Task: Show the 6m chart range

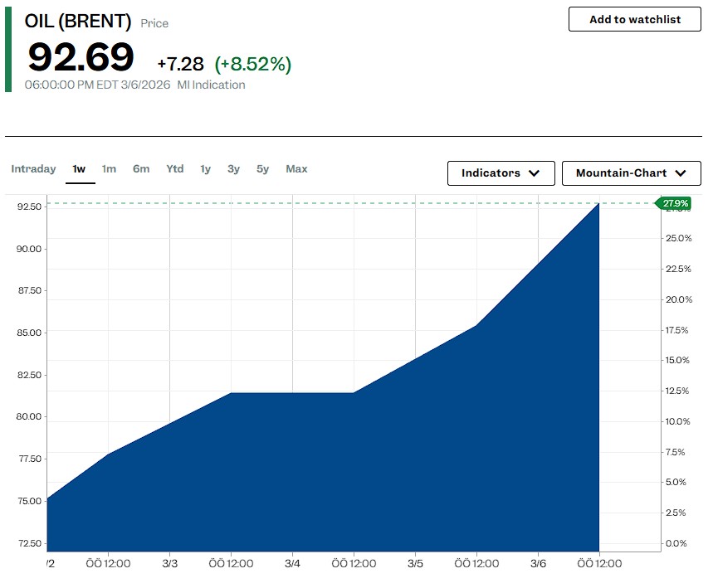Action: [x=141, y=169]
